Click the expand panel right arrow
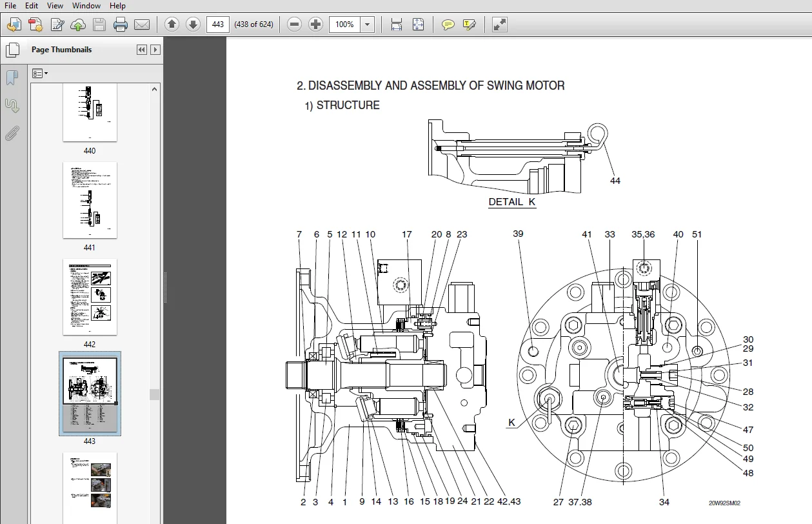This screenshot has width=812, height=524. pyautogui.click(x=155, y=50)
